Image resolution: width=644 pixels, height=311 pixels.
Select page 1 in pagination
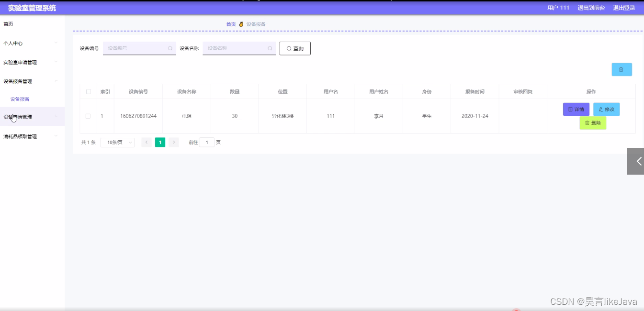click(x=160, y=142)
